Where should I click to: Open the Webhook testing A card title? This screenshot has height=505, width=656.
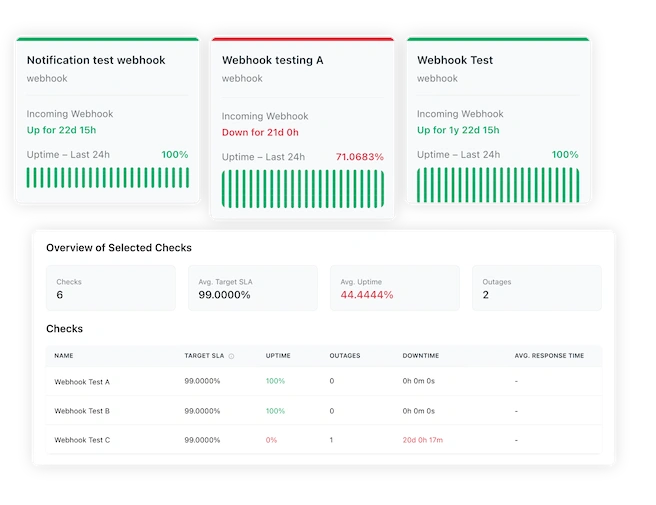(272, 60)
